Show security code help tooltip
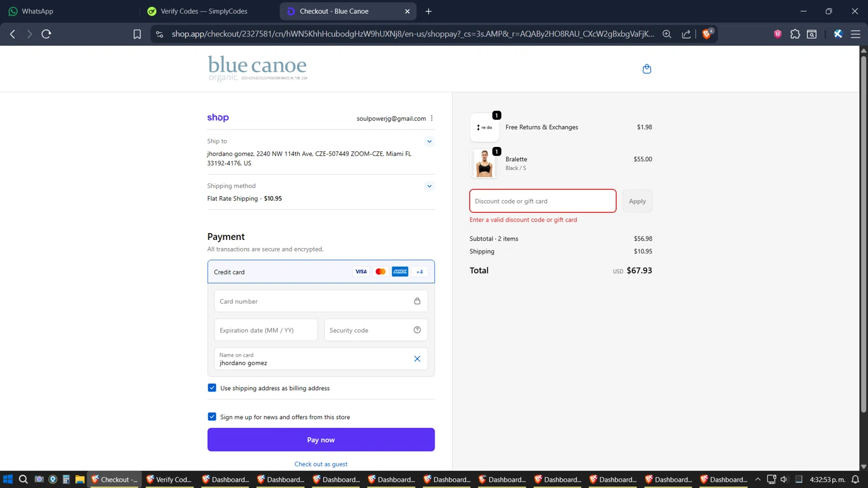The width and height of the screenshot is (868, 488). 417,330
